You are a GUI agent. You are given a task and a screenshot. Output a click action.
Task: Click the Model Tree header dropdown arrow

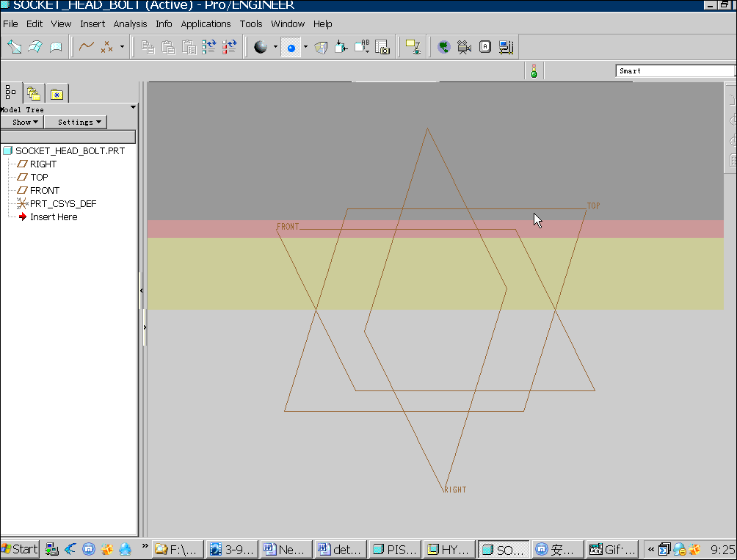[x=133, y=108]
